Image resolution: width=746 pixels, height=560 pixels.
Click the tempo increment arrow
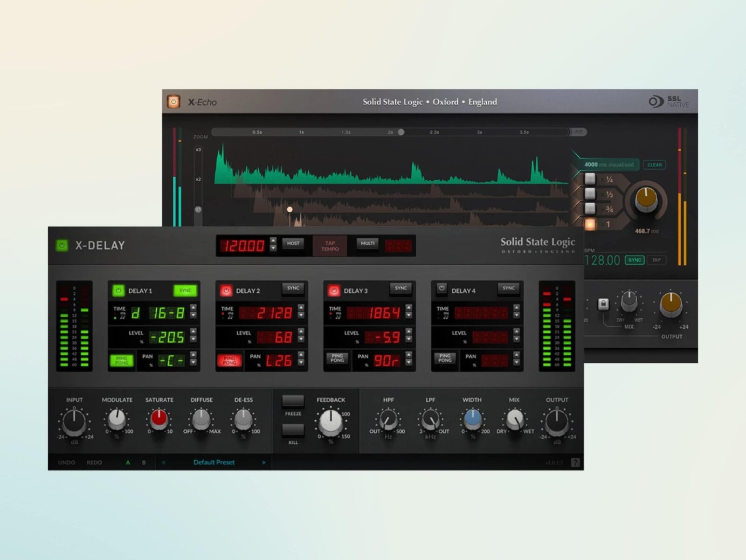[273, 240]
